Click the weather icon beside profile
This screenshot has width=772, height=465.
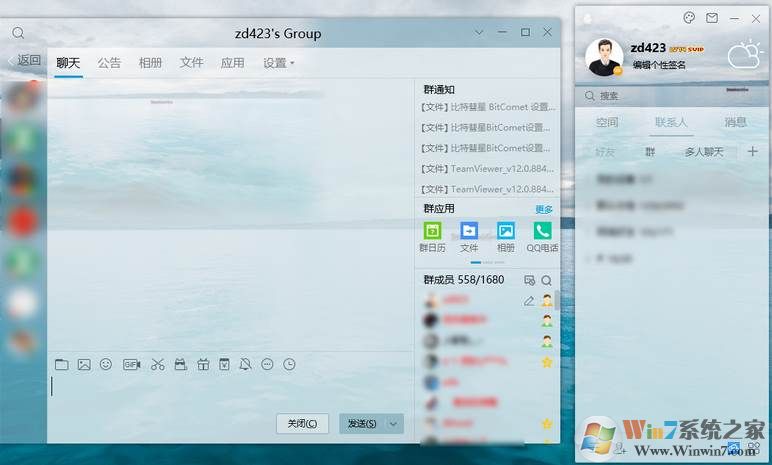(x=744, y=55)
